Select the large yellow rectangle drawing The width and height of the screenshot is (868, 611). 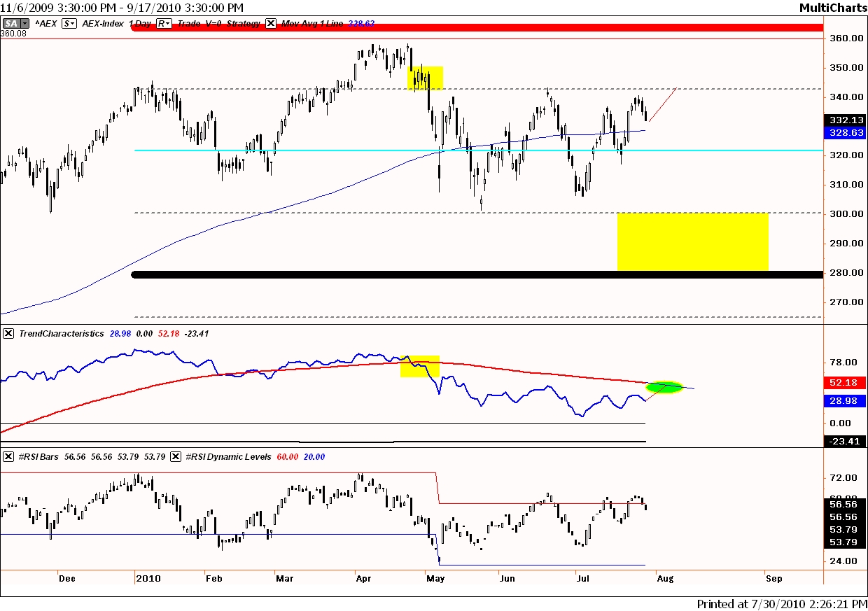pyautogui.click(x=692, y=241)
